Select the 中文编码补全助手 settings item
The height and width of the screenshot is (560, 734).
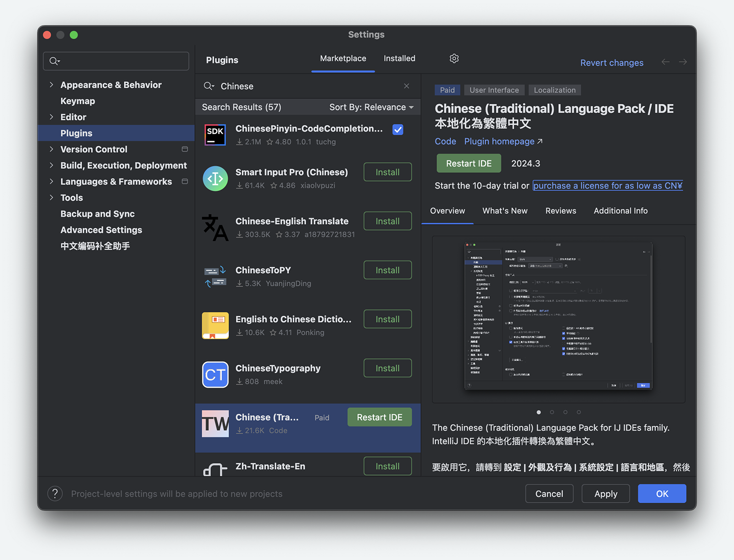click(95, 246)
